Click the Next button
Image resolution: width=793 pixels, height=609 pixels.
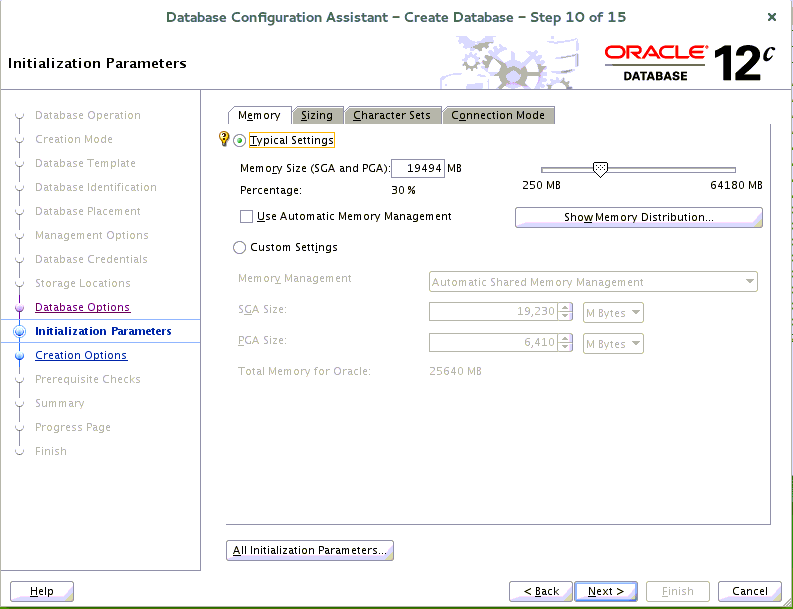point(606,591)
